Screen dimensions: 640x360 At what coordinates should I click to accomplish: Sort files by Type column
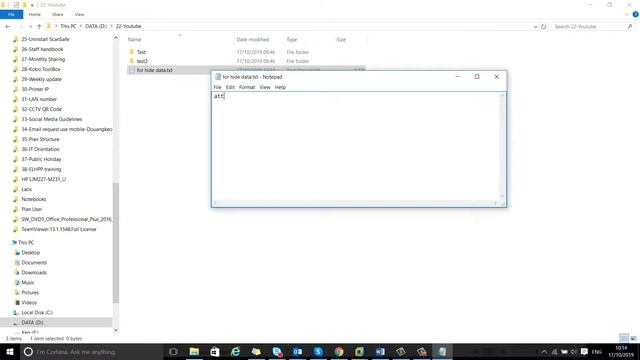tap(291, 40)
